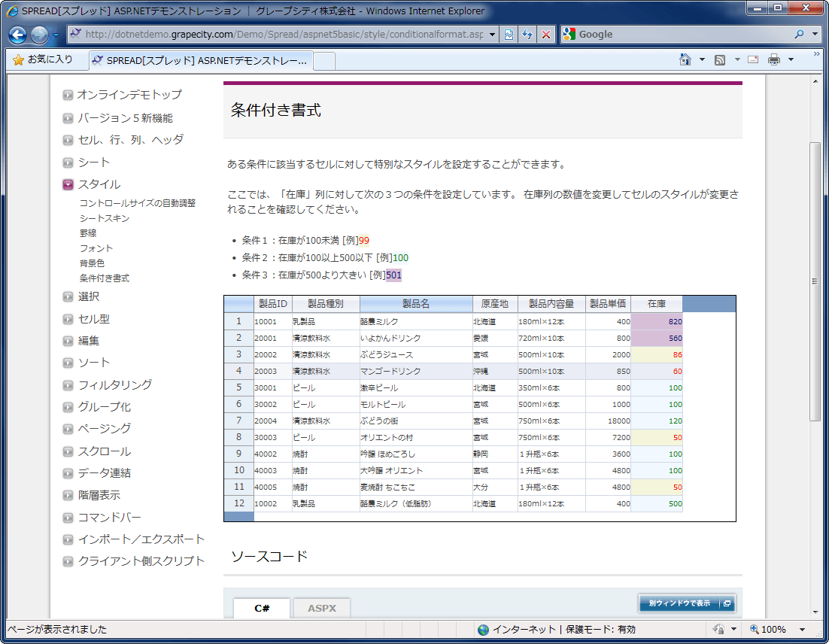The image size is (829, 644).
Task: Select the SPREAD ASP.NET demo browser tab
Action: pos(201,60)
